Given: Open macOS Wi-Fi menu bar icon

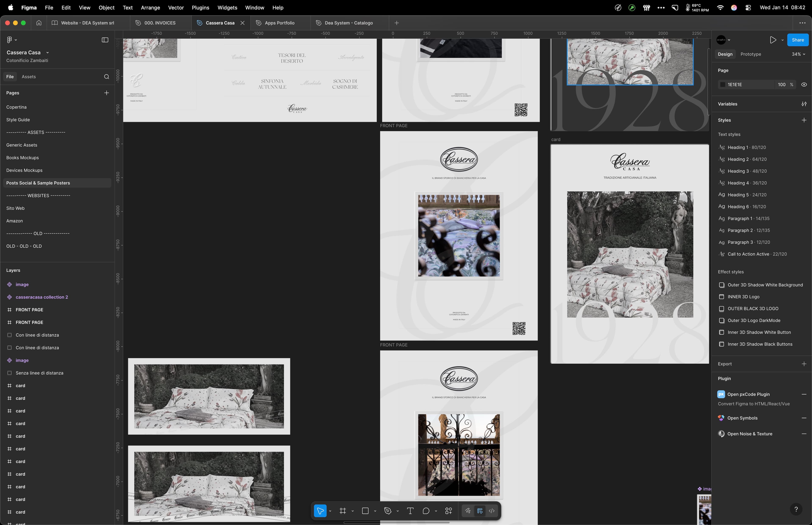Looking at the screenshot, I should click(720, 7).
